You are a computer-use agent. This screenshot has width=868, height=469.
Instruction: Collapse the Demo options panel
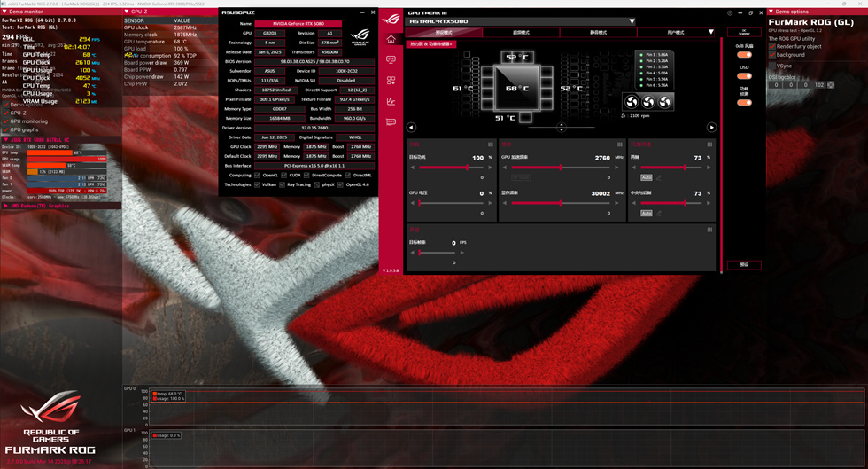771,12
